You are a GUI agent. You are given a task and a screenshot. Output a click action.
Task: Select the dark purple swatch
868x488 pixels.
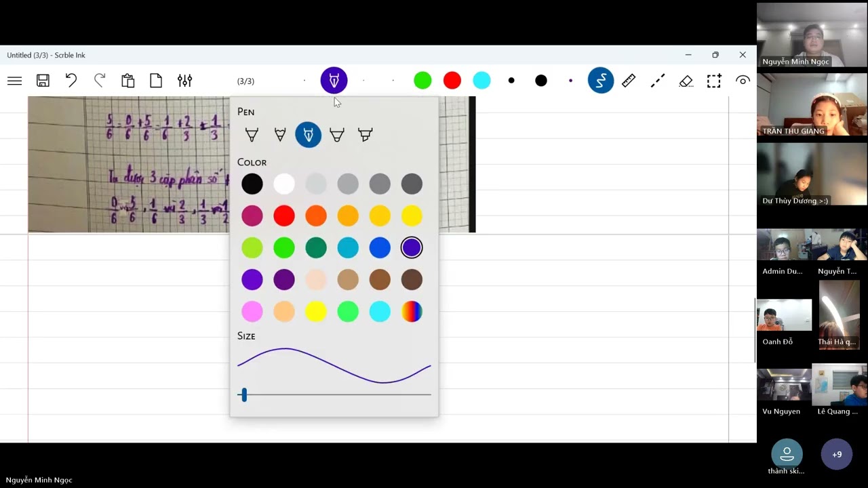(284, 279)
